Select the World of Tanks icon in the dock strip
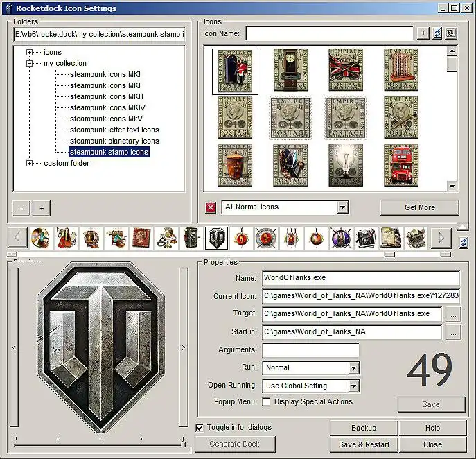Image resolution: width=476 pixels, height=459 pixels. [216, 238]
